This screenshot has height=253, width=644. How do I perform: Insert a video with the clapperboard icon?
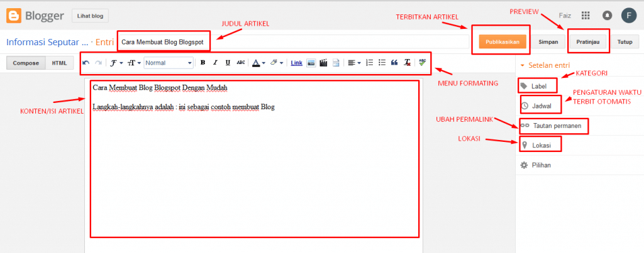pos(323,63)
